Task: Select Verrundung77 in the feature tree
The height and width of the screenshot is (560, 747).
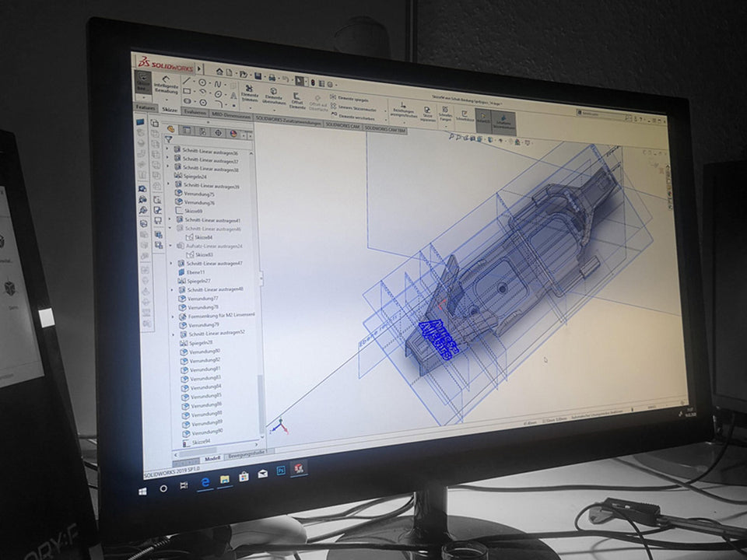Action: [204, 298]
